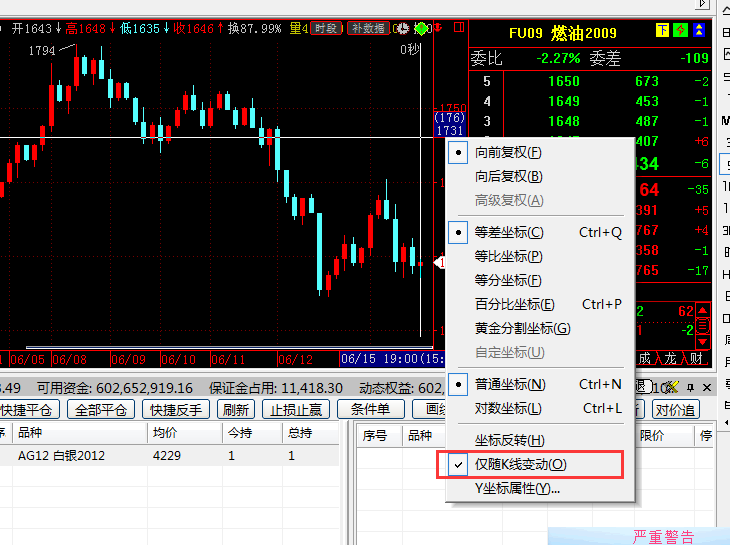Click the green lightning icon beside 燃油2009
Viewport: 730px width, 545px height.
pos(680,30)
